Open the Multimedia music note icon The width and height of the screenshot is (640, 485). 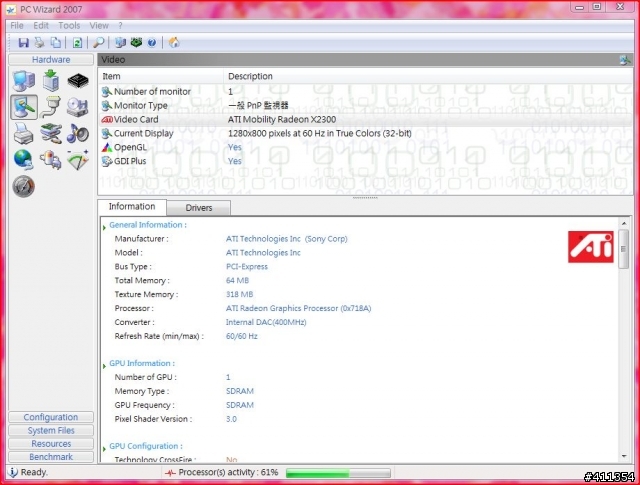(78, 133)
